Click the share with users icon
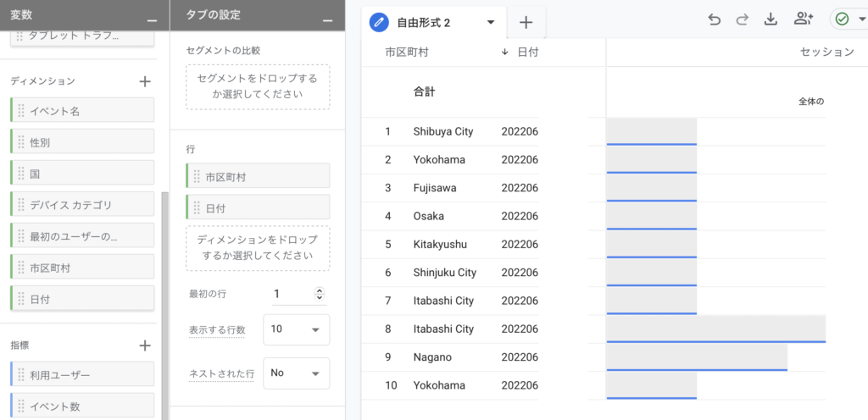Viewport: 868px width, 420px height. click(x=804, y=20)
